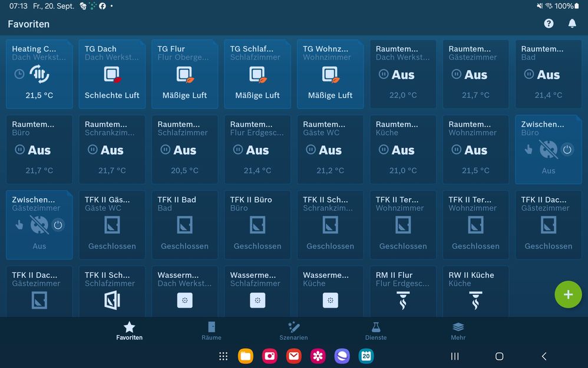Select RM II Flur smoke detector icon
The height and width of the screenshot is (368, 588).
[x=403, y=300]
